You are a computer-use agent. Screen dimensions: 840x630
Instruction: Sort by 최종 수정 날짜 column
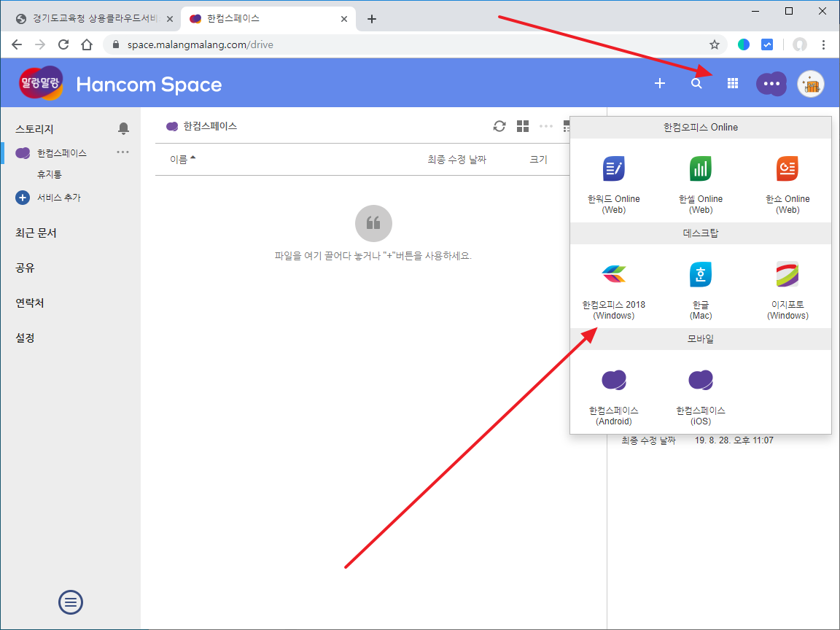pyautogui.click(x=457, y=160)
